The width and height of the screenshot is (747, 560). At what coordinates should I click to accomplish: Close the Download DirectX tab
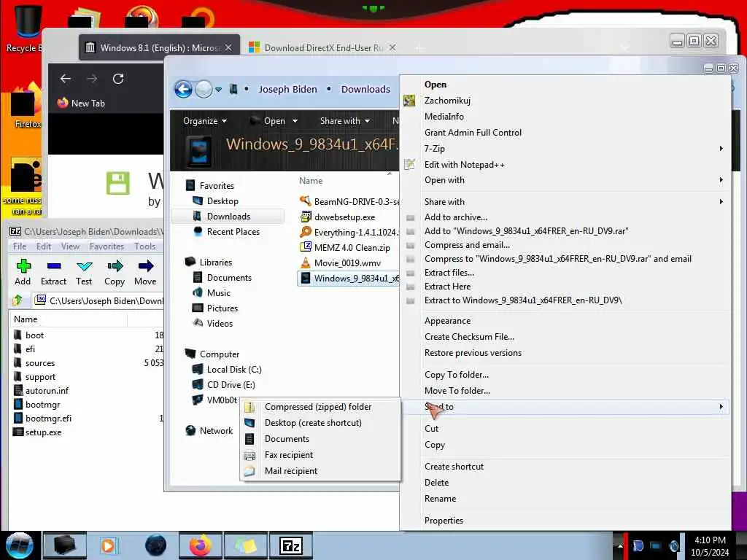tap(392, 47)
